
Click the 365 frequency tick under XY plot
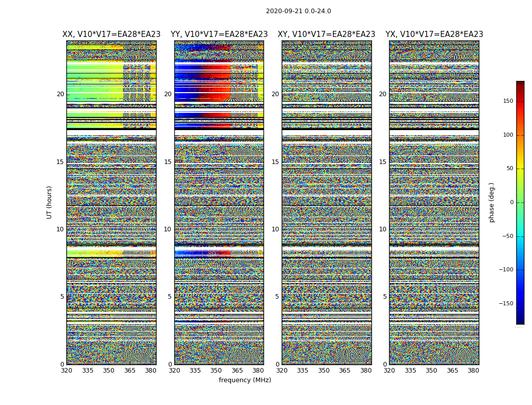(x=345, y=371)
